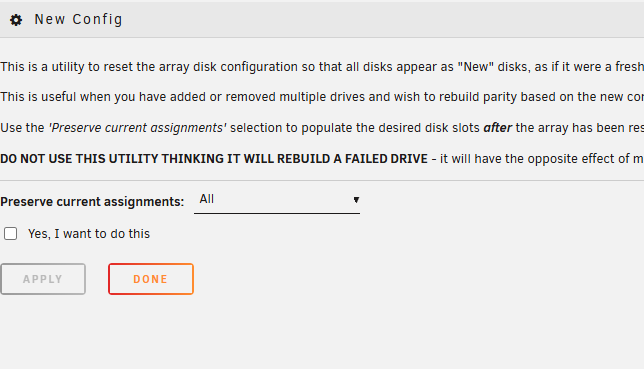Click the quoted word "New" in the description
644x369 pixels.
click(476, 67)
